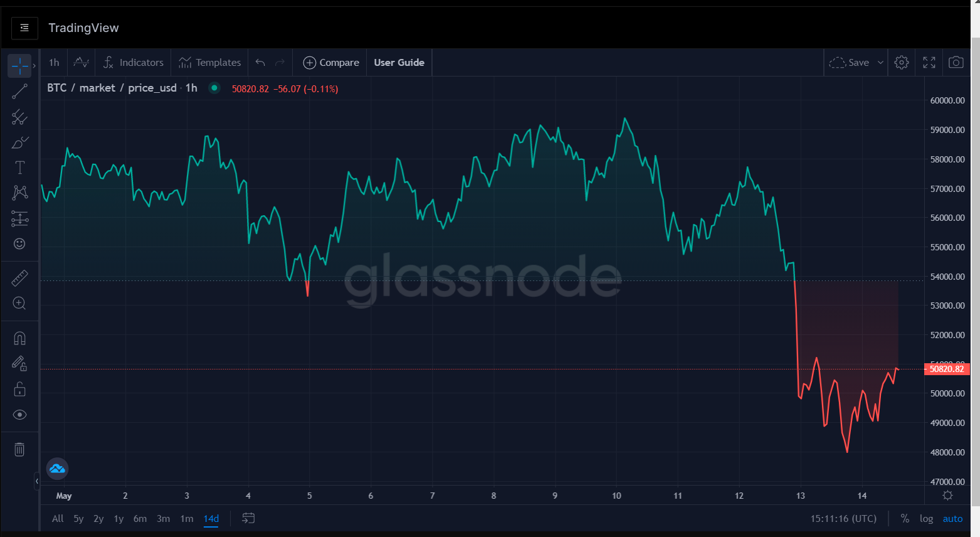Open chart settings gear
Viewport: 980px width, 537px height.
[x=902, y=63]
